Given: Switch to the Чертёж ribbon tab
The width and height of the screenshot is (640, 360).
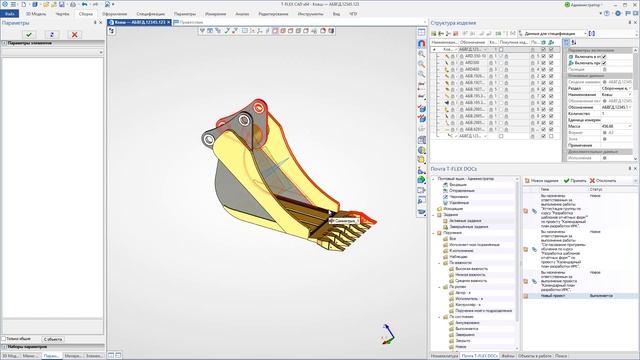Looking at the screenshot, I should coord(62,14).
